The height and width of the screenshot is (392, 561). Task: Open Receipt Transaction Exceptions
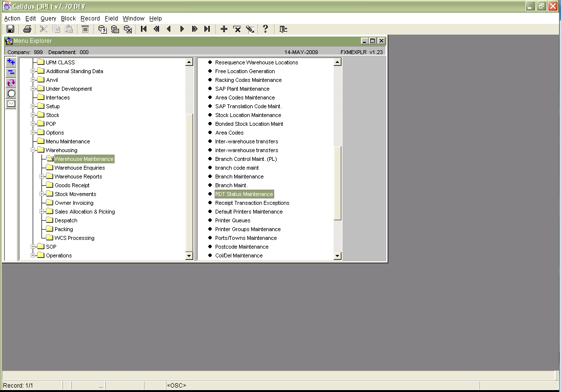252,203
